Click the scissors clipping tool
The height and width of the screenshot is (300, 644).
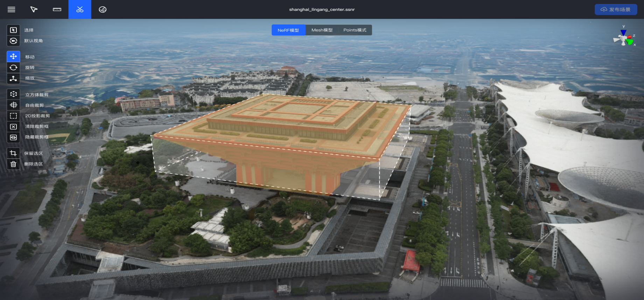pyautogui.click(x=80, y=9)
